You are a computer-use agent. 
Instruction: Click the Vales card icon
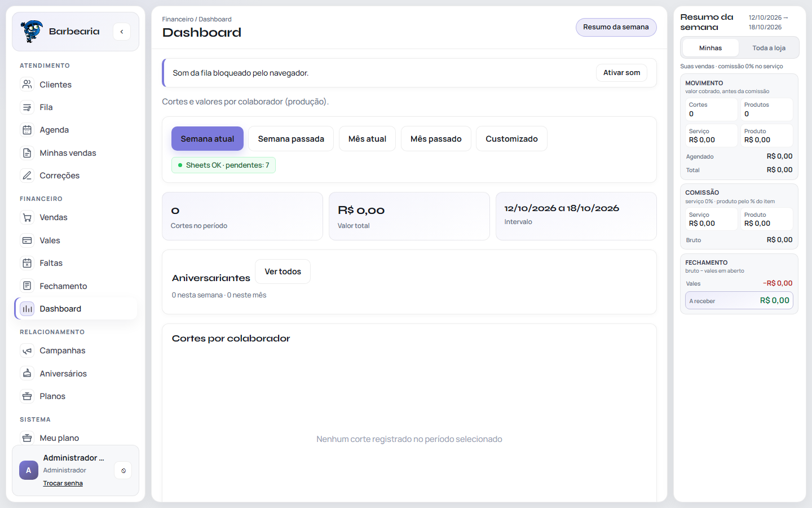[x=27, y=240]
